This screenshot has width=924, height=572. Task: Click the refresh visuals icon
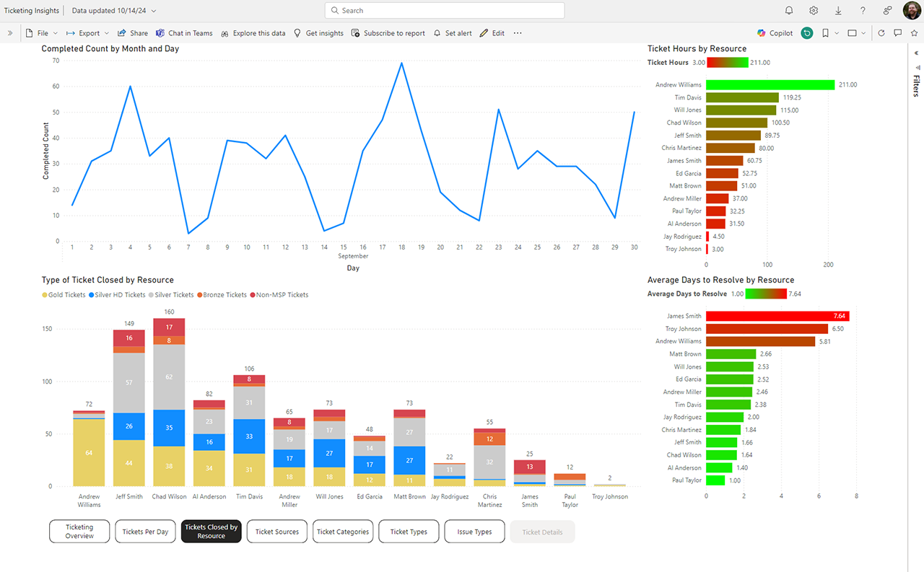pyautogui.click(x=881, y=33)
